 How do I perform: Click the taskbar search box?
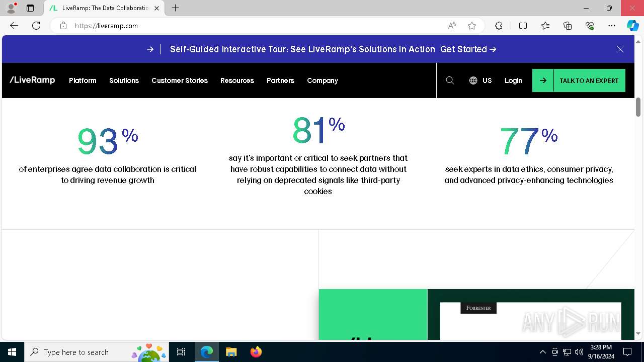[97, 352]
